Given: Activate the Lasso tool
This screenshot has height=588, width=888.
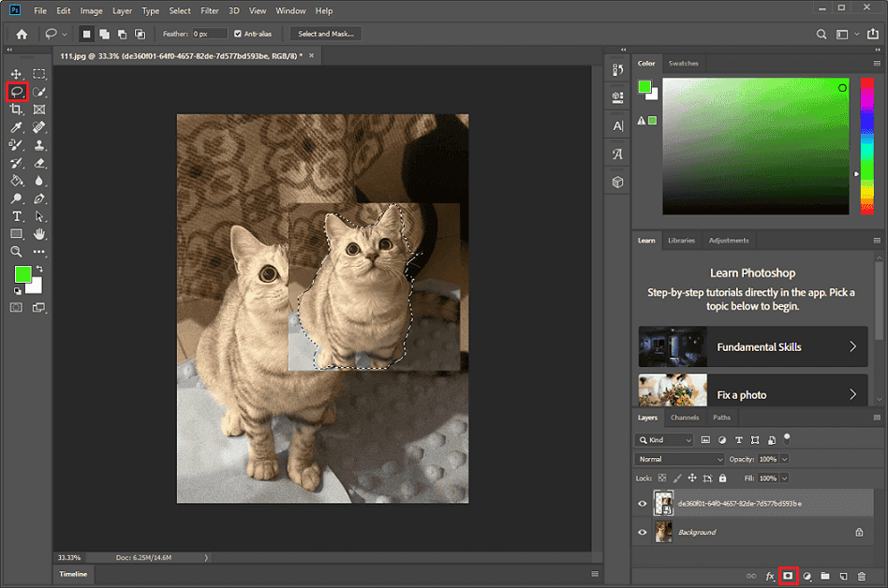Looking at the screenshot, I should click(x=18, y=92).
